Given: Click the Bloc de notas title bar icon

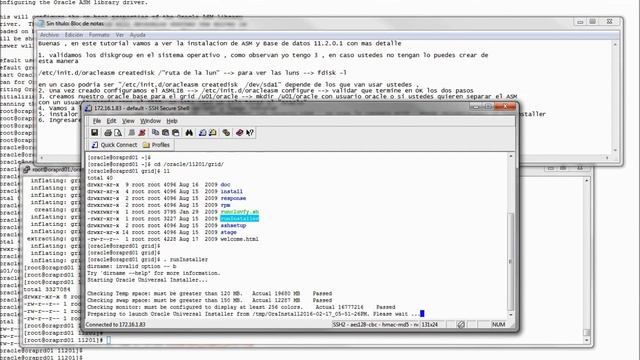Looking at the screenshot, I should 41,24.
